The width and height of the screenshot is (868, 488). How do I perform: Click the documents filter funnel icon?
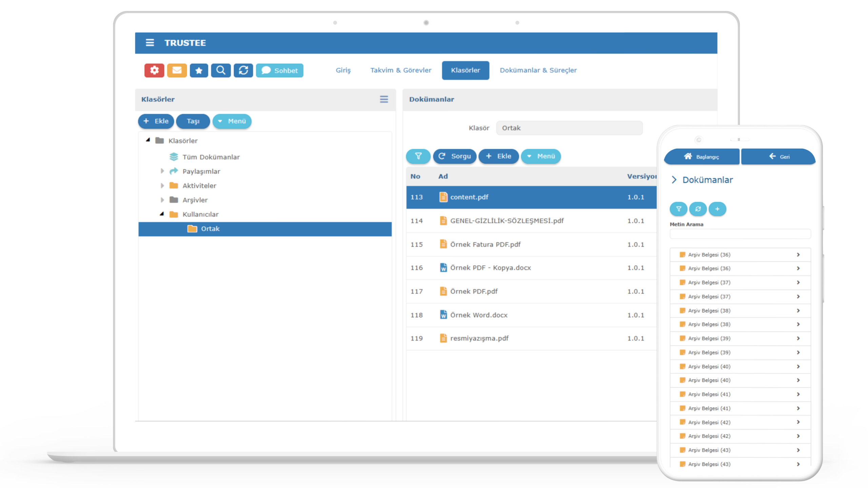[x=418, y=156]
